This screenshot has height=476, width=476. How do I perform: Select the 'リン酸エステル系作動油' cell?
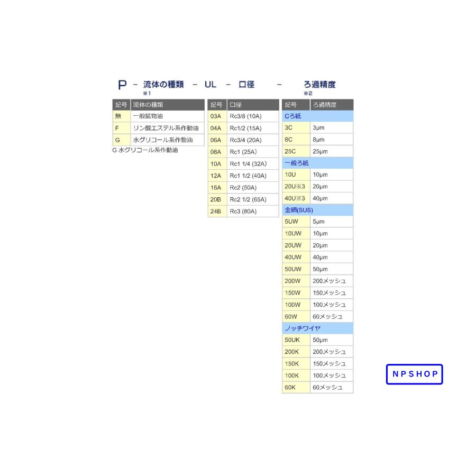click(x=167, y=128)
